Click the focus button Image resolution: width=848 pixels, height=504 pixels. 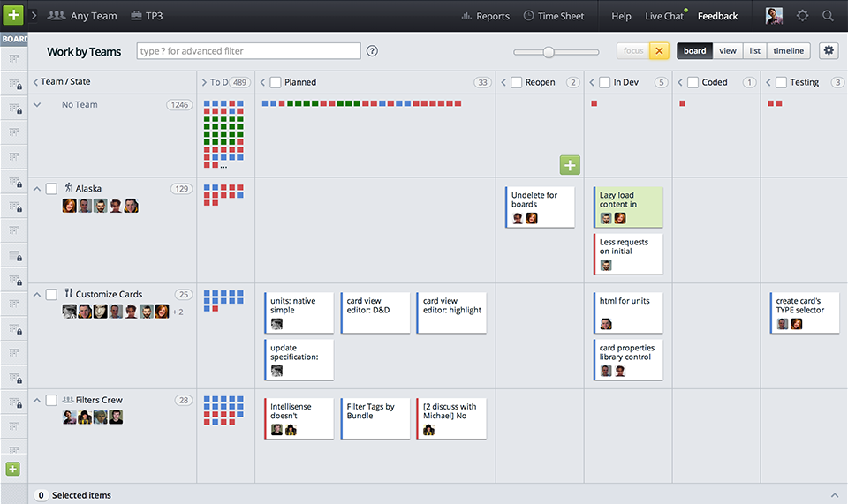point(633,51)
